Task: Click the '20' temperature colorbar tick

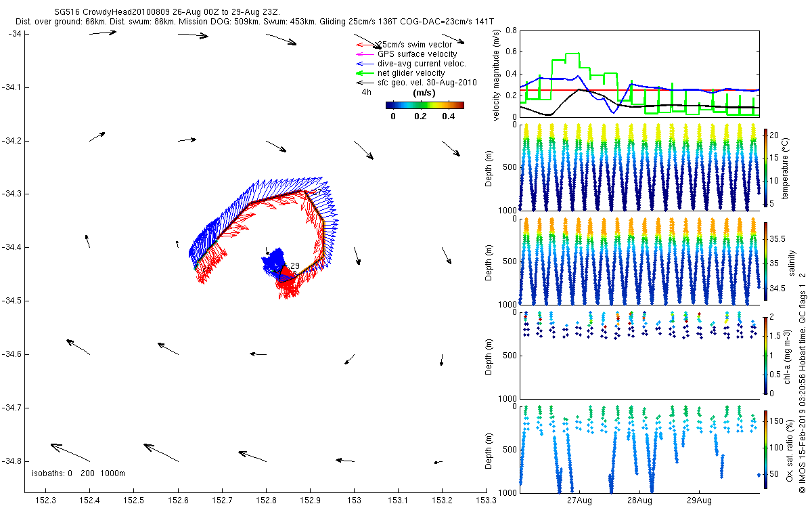Action: [x=775, y=135]
